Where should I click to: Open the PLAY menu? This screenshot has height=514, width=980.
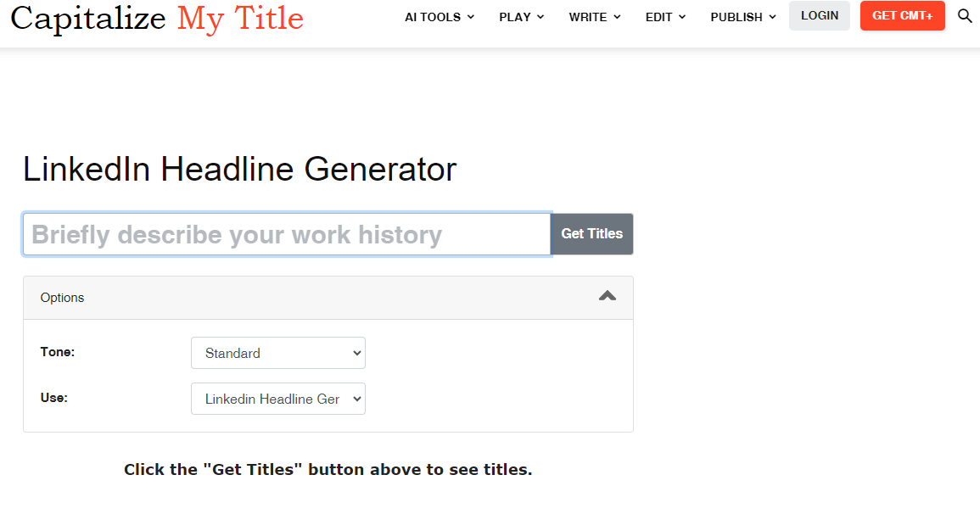pyautogui.click(x=521, y=17)
